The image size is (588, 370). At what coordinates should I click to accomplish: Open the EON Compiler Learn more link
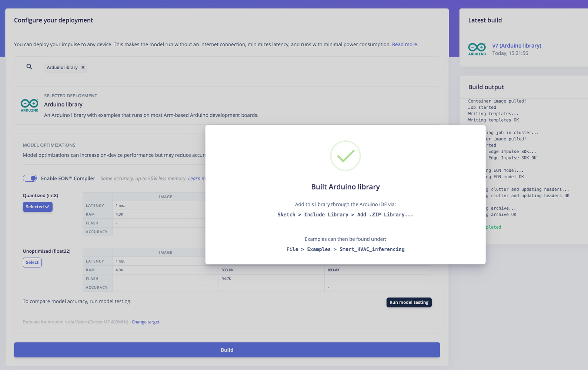pyautogui.click(x=197, y=178)
